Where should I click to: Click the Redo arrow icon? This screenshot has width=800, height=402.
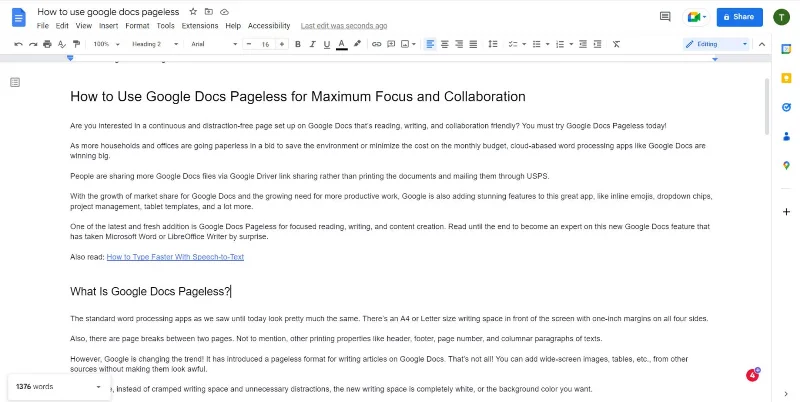[33, 44]
